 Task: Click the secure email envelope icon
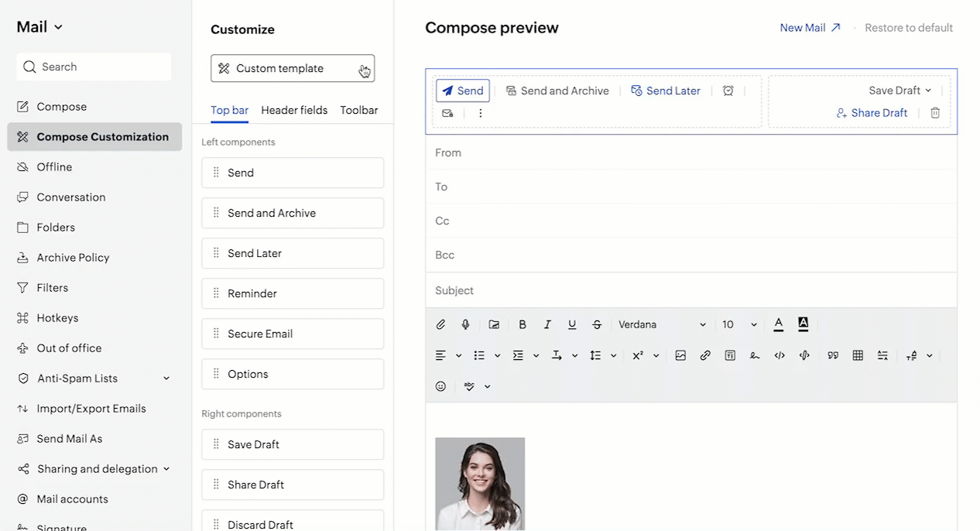tap(447, 113)
